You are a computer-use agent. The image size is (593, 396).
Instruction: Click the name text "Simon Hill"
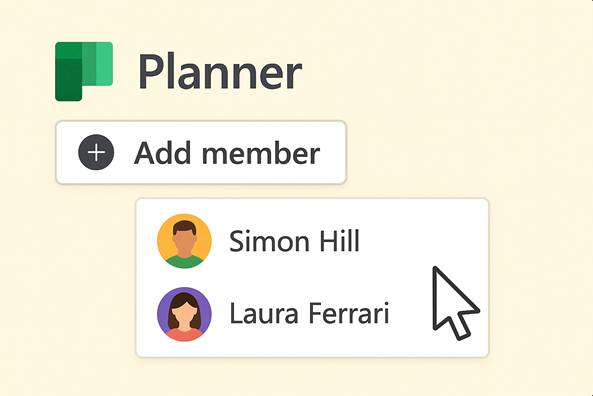pos(294,241)
